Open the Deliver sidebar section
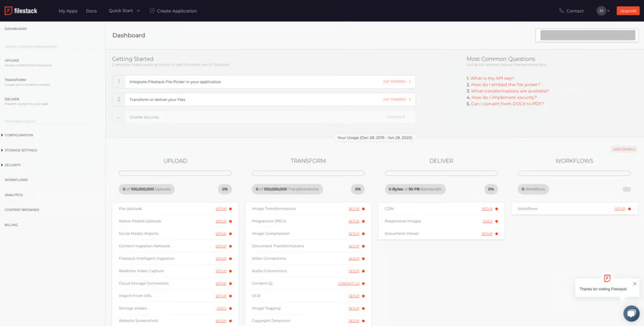The width and height of the screenshot is (644, 326). coord(26,101)
